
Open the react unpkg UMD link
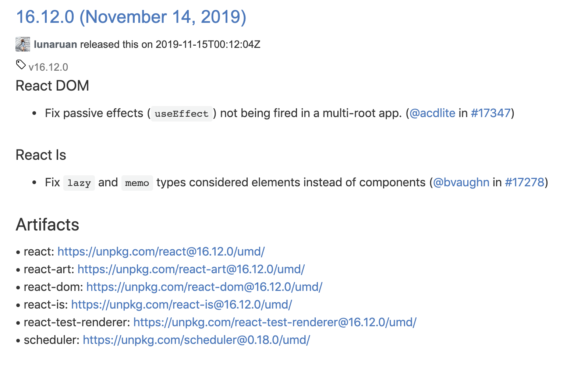click(x=161, y=251)
